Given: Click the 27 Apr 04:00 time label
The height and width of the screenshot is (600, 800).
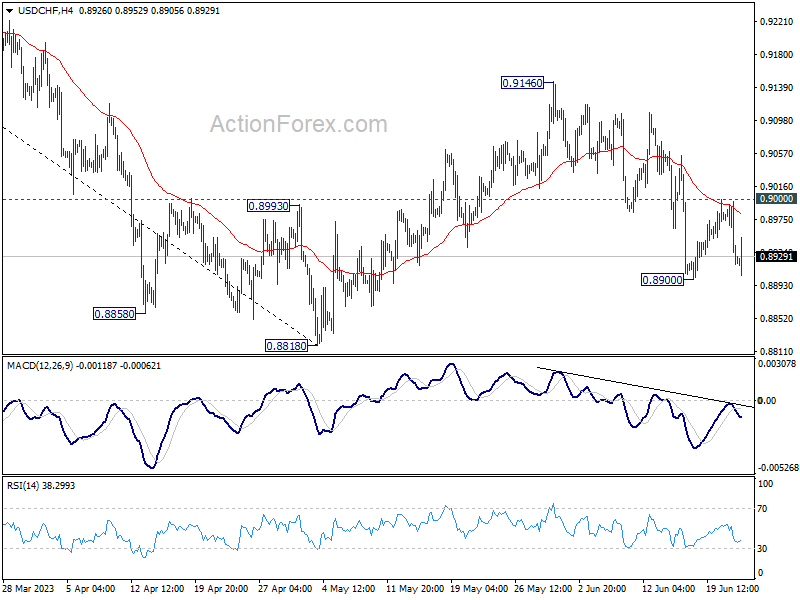Looking at the screenshot, I should click(285, 588).
